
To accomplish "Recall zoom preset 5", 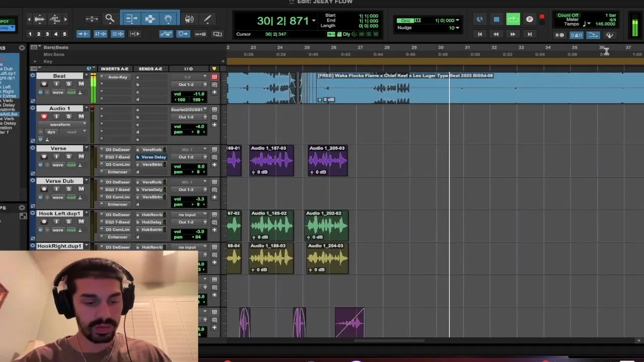I will 64,34.
